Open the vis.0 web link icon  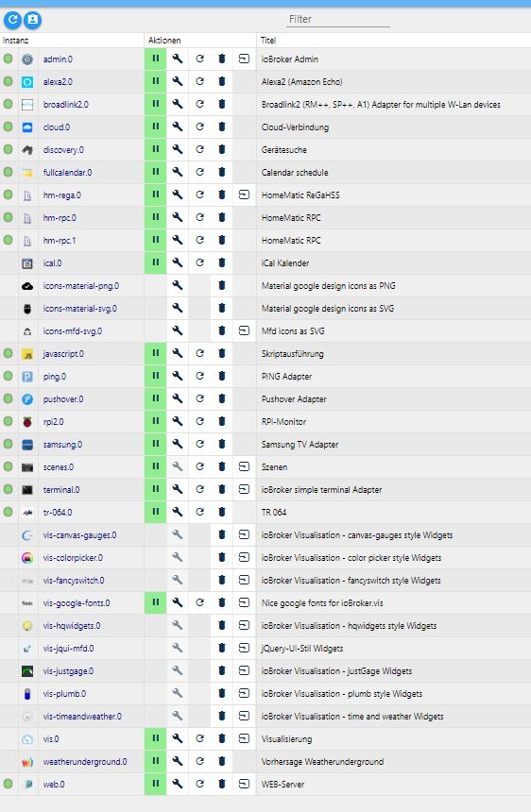point(244,738)
